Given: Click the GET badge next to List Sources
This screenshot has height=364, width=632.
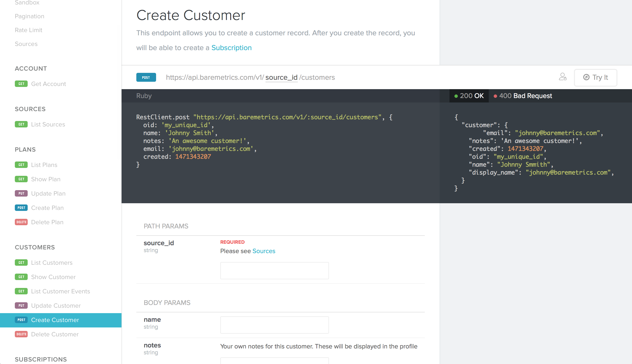Looking at the screenshot, I should [21, 124].
